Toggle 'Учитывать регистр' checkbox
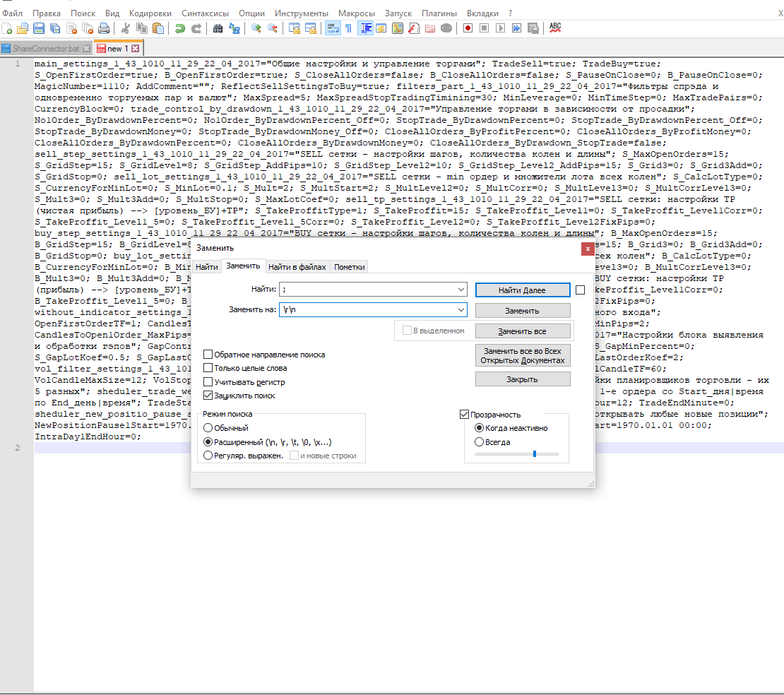This screenshot has width=784, height=695. (x=208, y=382)
